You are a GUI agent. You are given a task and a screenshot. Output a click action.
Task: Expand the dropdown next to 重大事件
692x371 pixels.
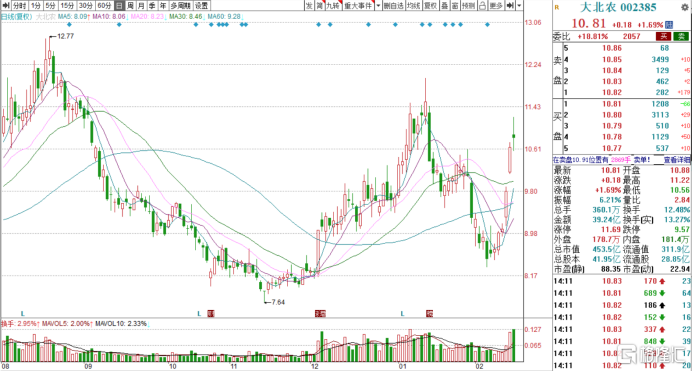[378, 5]
